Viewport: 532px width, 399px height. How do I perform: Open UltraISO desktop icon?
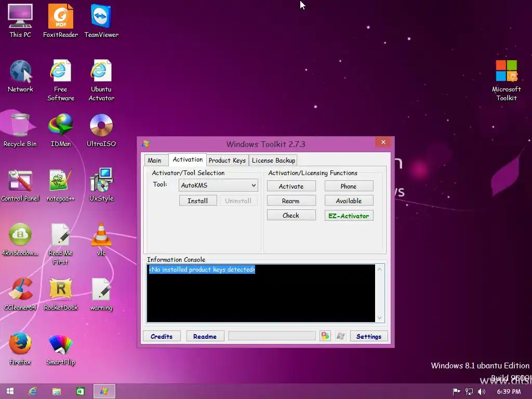tap(101, 130)
